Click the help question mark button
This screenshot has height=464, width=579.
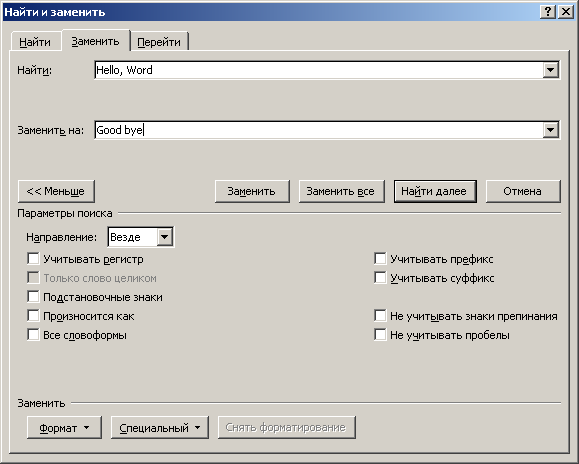548,12
